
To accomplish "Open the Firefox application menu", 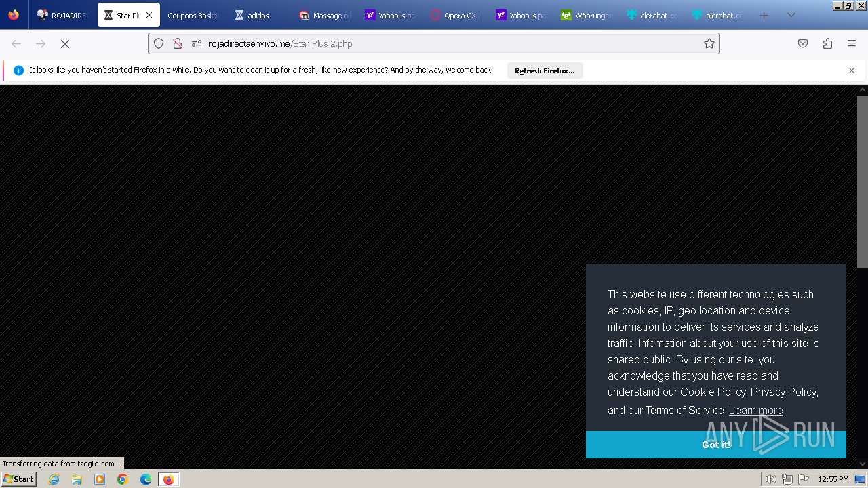I will click(x=852, y=43).
